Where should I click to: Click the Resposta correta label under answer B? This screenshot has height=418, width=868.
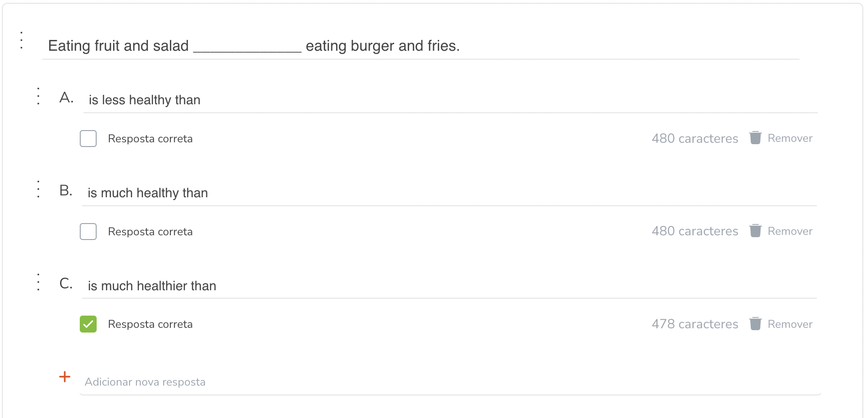click(x=150, y=232)
